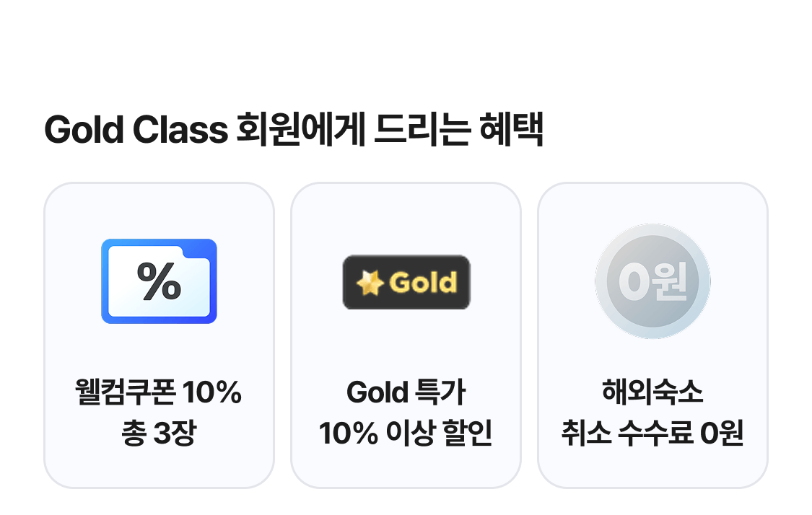The height and width of the screenshot is (515, 812).
Task: Click the "0원" engraving on the coin
Action: point(652,282)
